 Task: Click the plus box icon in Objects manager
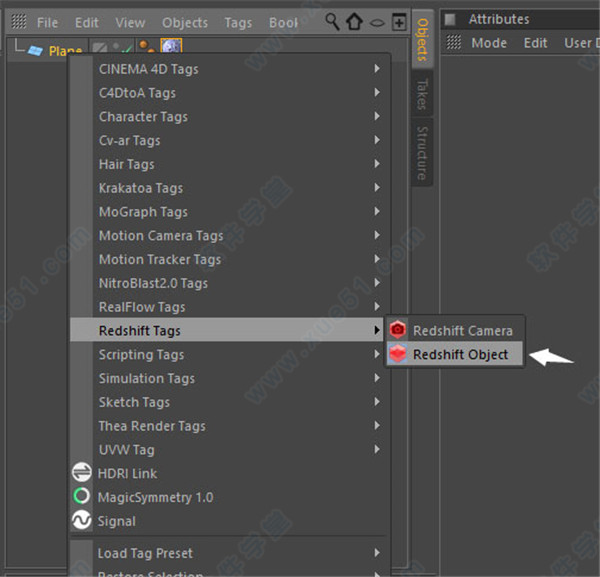(x=399, y=21)
